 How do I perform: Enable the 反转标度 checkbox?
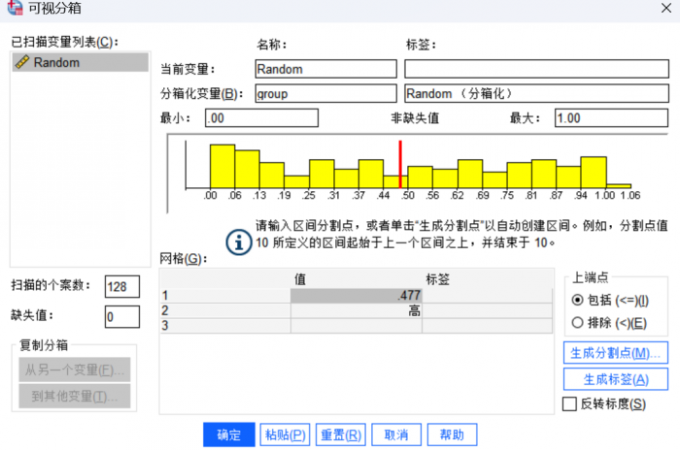point(569,404)
